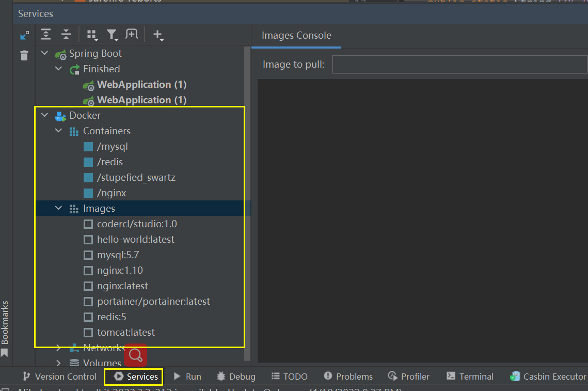Select the portainer/portainer:latest image
Viewport: 588px width, 391px height.
pos(153,301)
